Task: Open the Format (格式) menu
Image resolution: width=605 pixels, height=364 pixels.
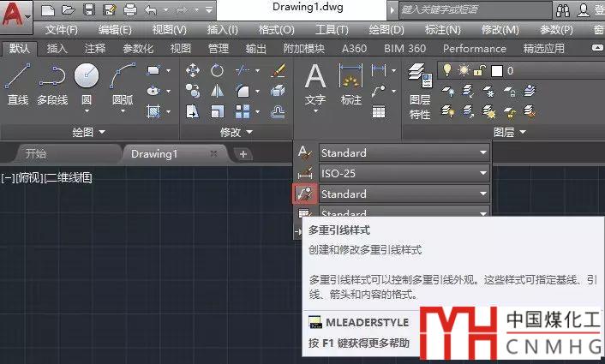Action: (x=276, y=30)
